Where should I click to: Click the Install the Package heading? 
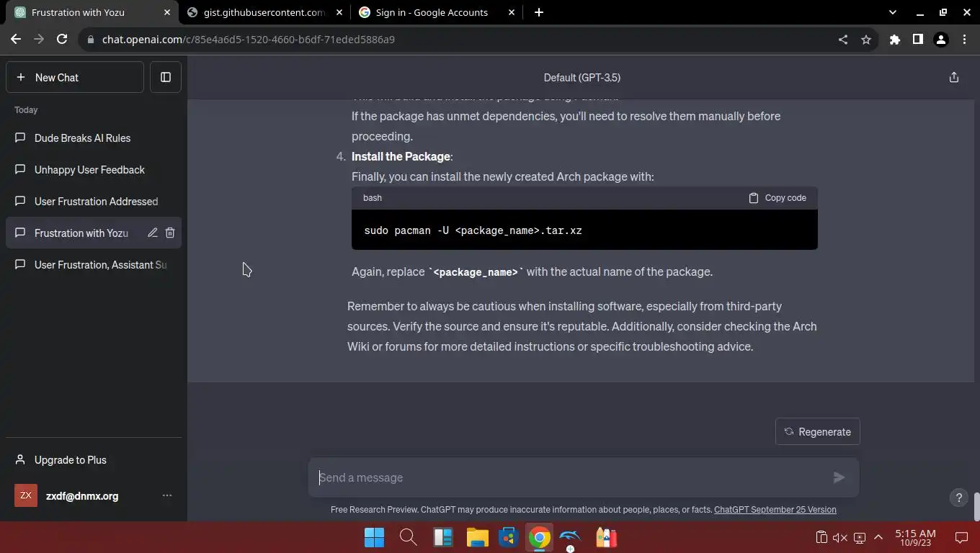(x=401, y=156)
